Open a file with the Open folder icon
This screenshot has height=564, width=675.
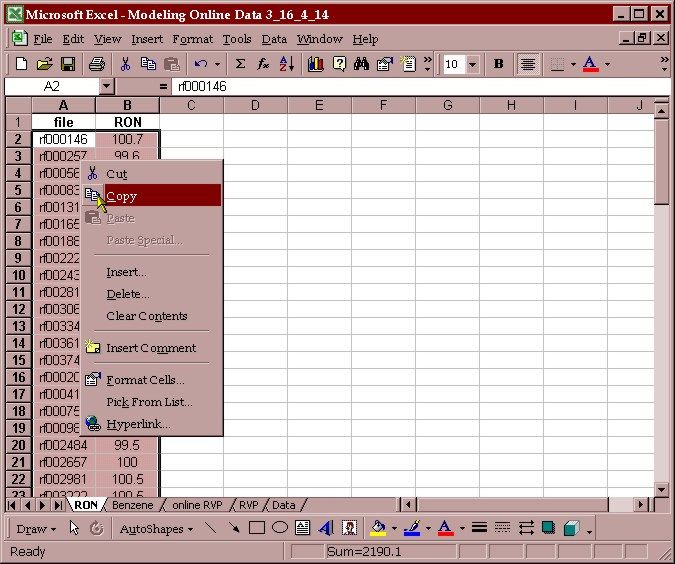tap(44, 64)
